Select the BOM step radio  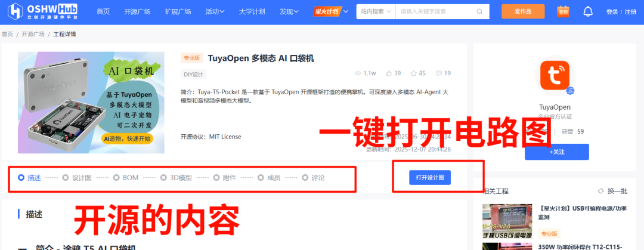[116, 178]
